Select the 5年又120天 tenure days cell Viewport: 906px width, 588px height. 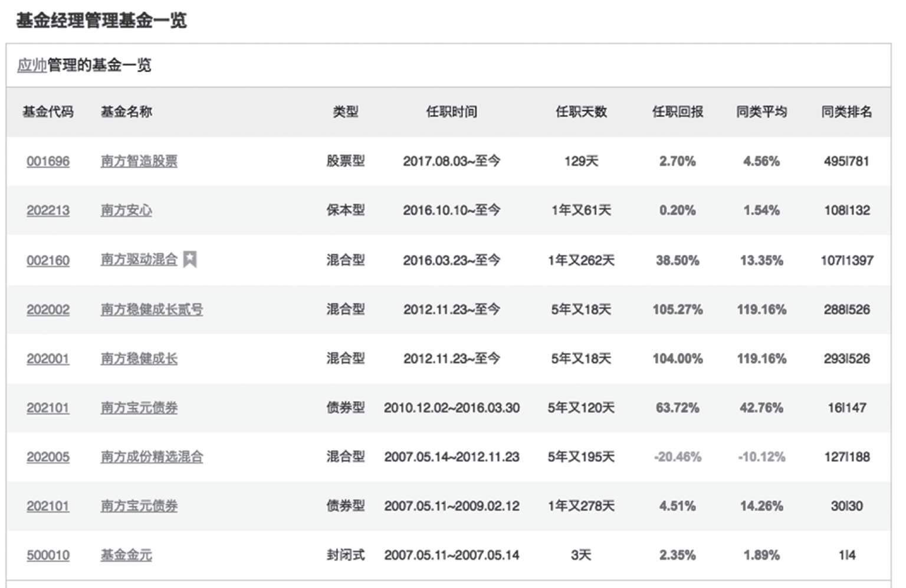tap(582, 408)
